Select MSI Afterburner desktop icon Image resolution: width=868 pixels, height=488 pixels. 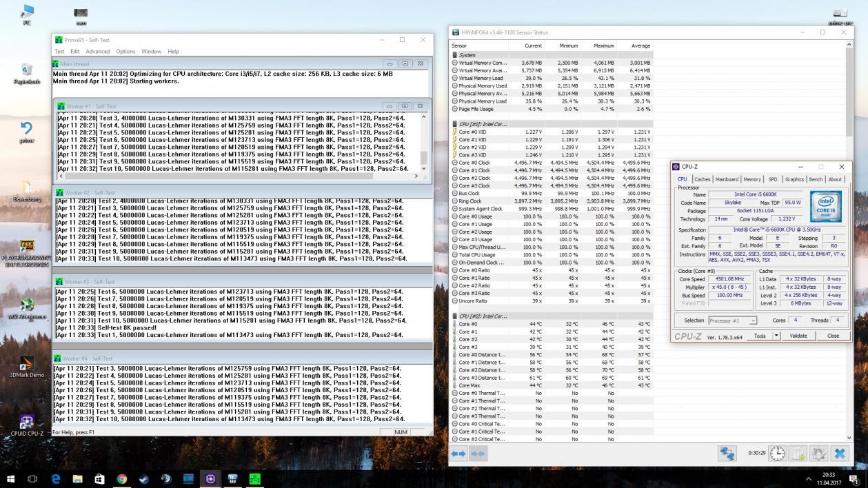point(27,308)
